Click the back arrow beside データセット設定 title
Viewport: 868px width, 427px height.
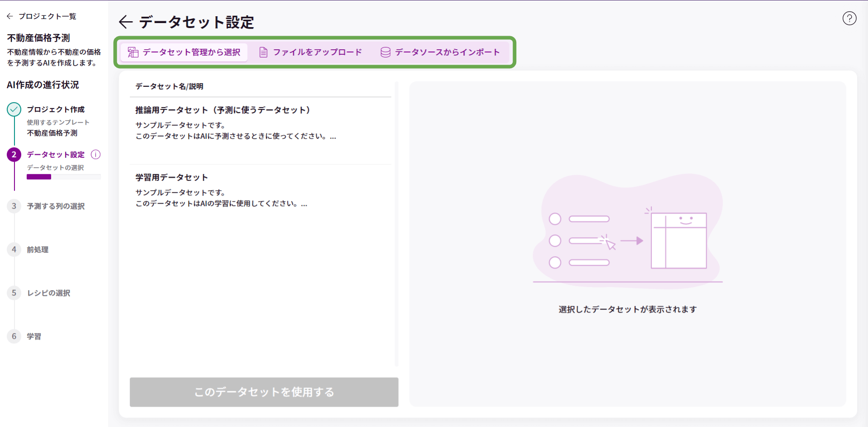tap(125, 22)
